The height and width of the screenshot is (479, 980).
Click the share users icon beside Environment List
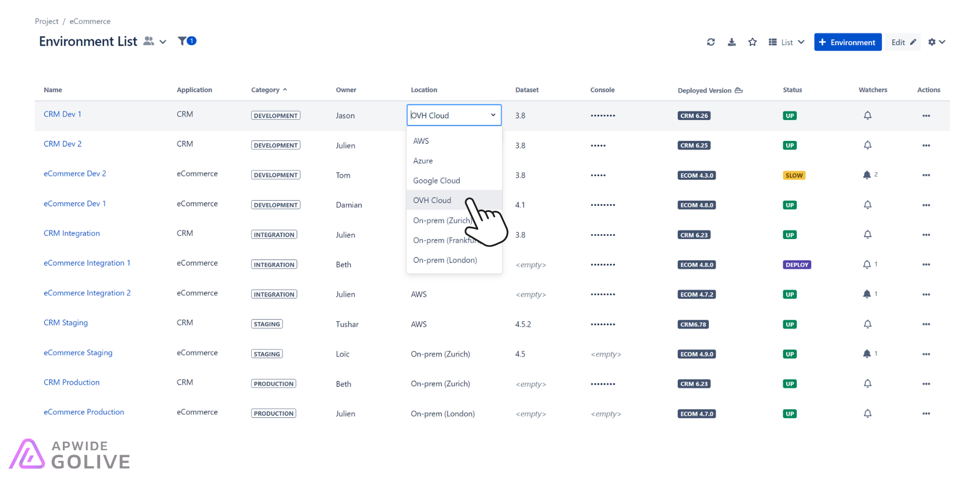tap(148, 41)
